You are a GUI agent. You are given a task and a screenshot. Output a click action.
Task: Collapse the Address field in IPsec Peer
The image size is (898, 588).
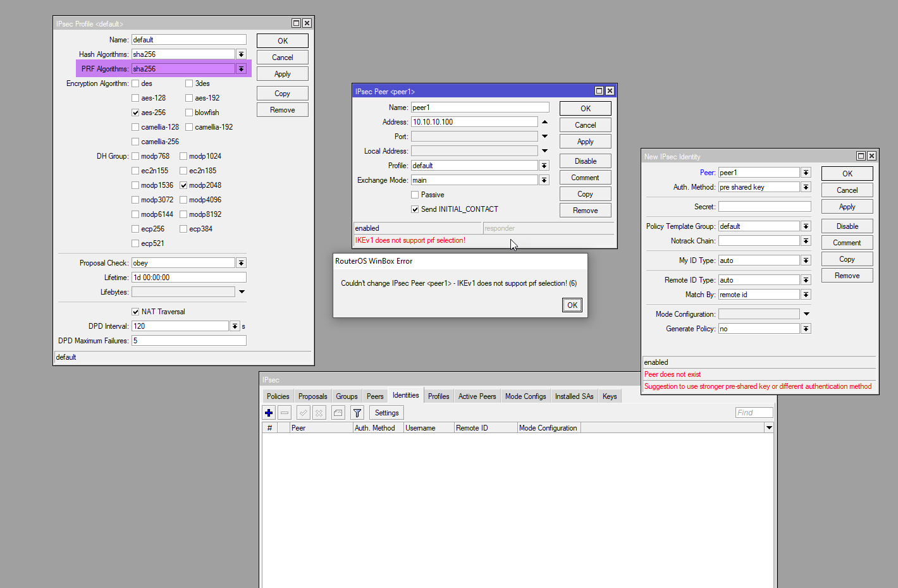tap(544, 122)
